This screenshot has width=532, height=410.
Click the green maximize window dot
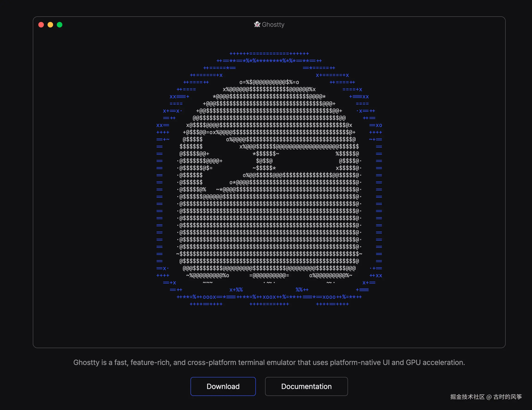[60, 25]
